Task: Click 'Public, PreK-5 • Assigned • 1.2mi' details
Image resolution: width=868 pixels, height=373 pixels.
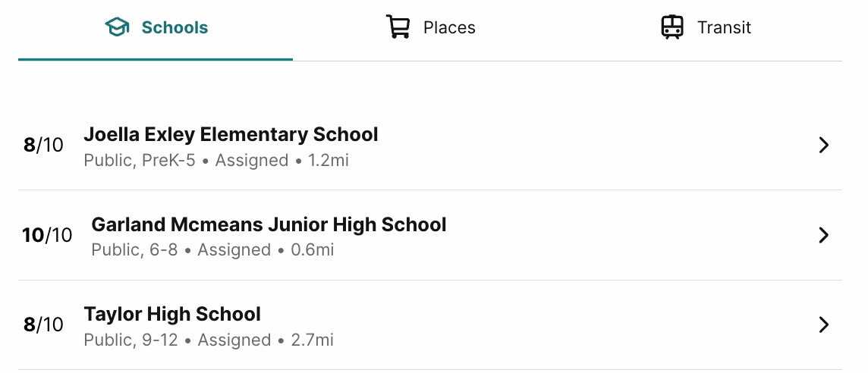Action: pyautogui.click(x=216, y=161)
